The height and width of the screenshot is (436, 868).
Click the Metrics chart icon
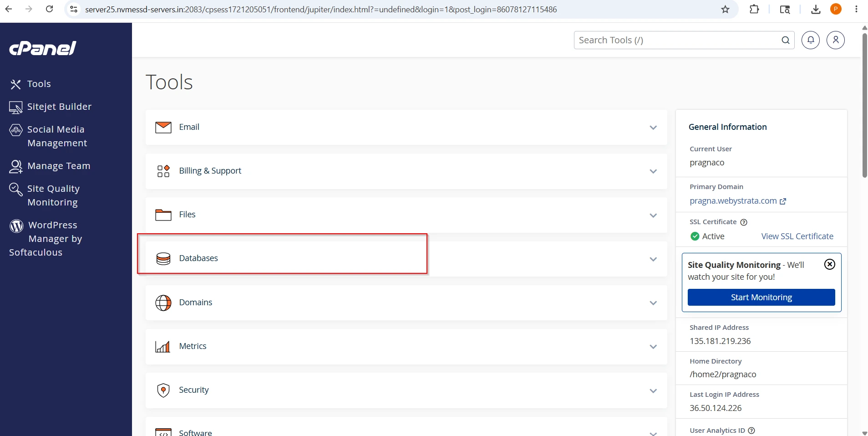tap(163, 347)
